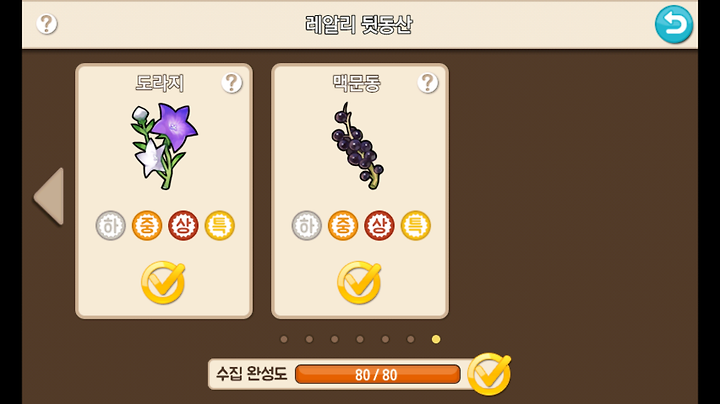Open help for the 도라지 card
This screenshot has height=404, width=720.
[232, 83]
